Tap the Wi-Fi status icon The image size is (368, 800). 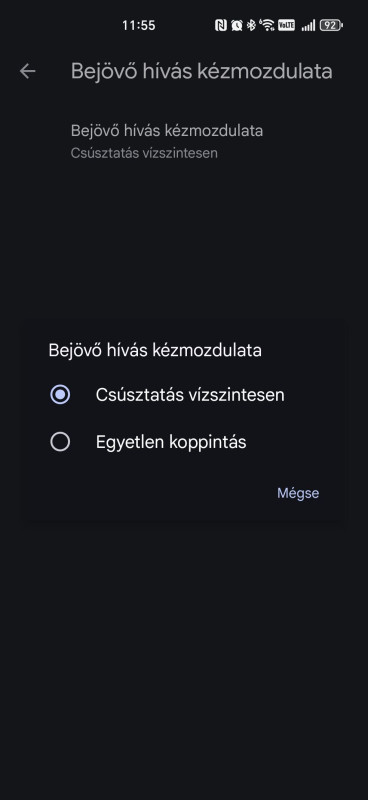[x=266, y=25]
